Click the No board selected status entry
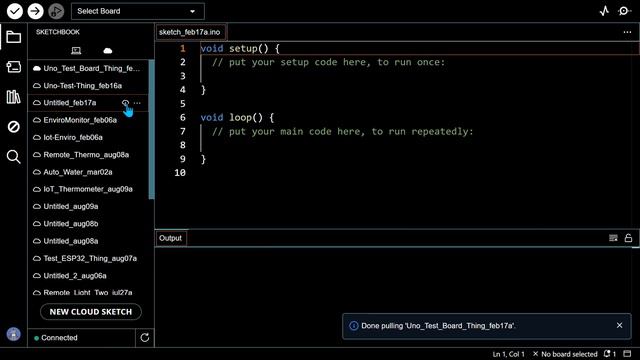640x360 pixels. tap(565, 354)
